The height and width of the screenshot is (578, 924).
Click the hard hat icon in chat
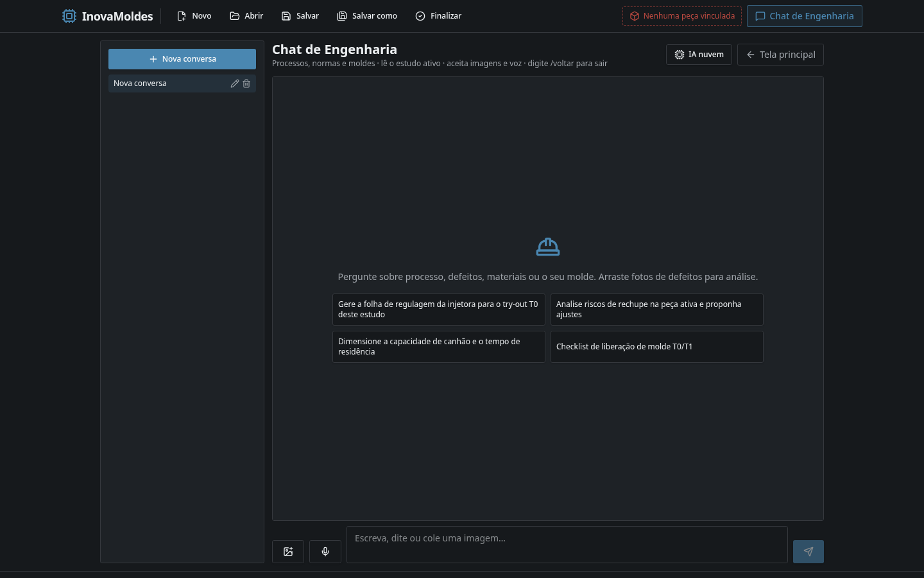pyautogui.click(x=548, y=247)
